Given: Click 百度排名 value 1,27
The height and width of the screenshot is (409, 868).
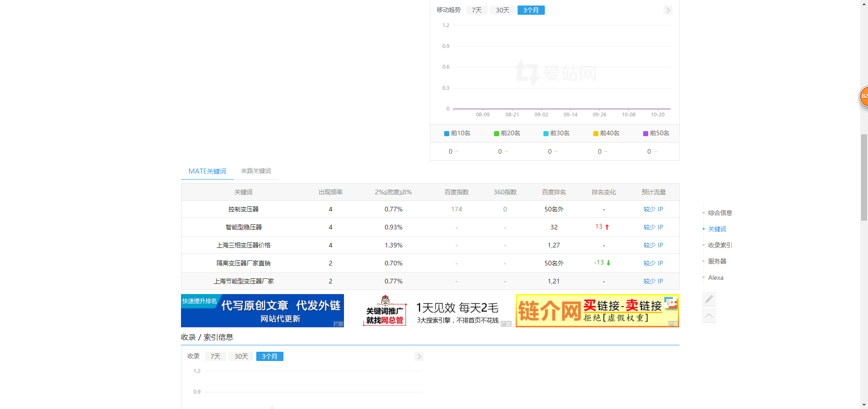Looking at the screenshot, I should click(x=554, y=245).
